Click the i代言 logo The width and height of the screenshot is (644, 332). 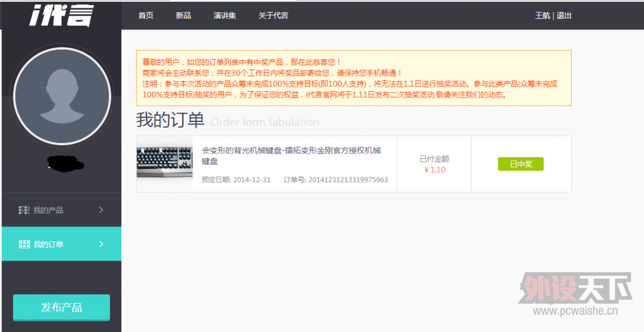pos(61,16)
